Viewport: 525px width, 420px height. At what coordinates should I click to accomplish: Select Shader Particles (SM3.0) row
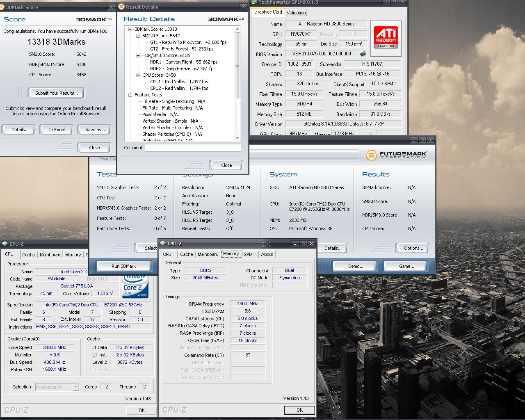[172, 134]
